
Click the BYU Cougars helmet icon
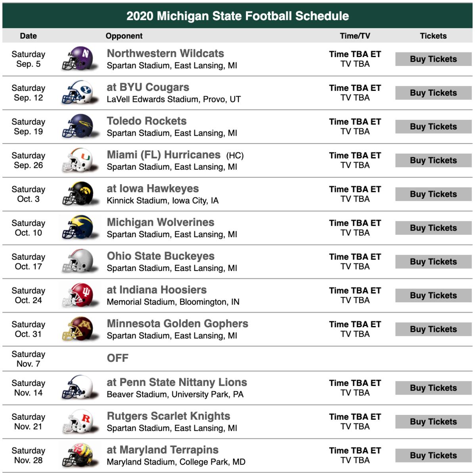pos(80,92)
